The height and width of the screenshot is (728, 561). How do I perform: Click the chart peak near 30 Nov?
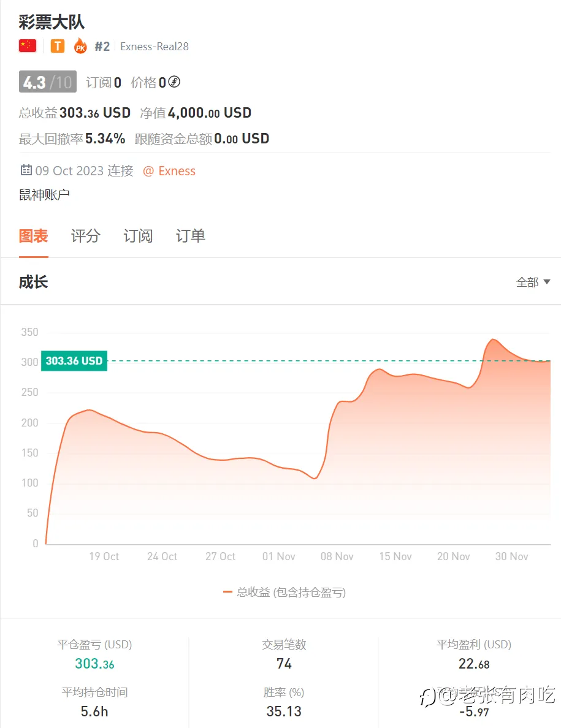[x=493, y=339]
